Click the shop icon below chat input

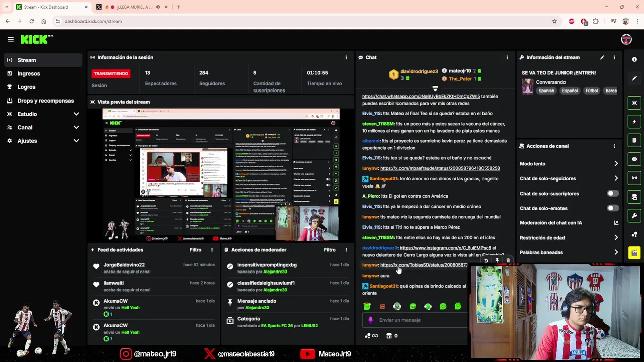(389, 336)
